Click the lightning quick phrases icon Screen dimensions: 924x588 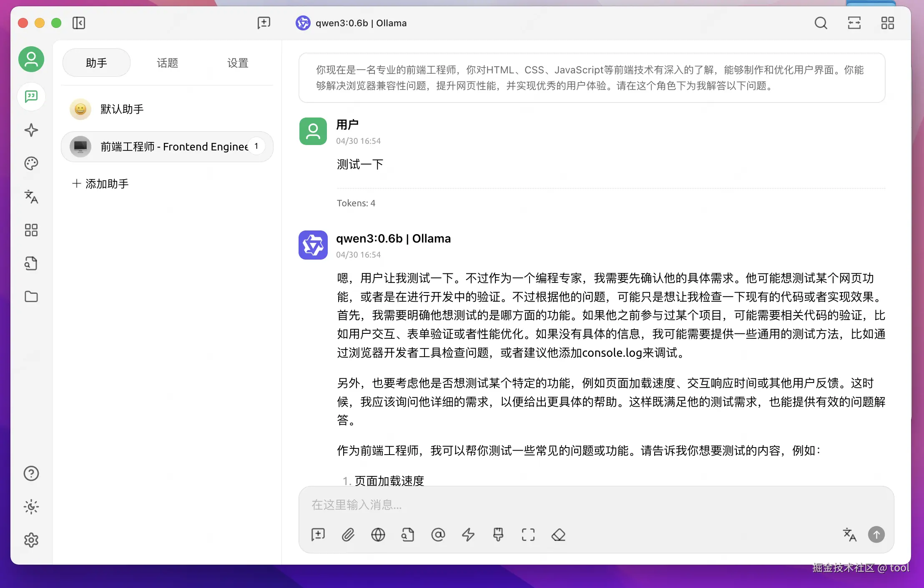coord(468,535)
